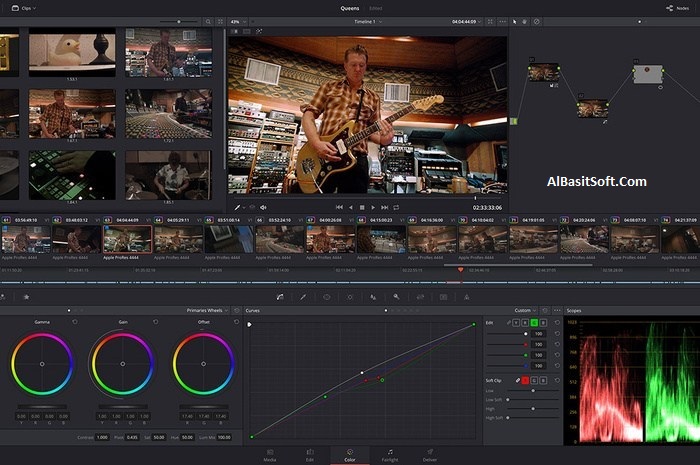Image resolution: width=700 pixels, height=465 pixels.
Task: Open the viewer timecode display dropdown
Action: tap(466, 21)
